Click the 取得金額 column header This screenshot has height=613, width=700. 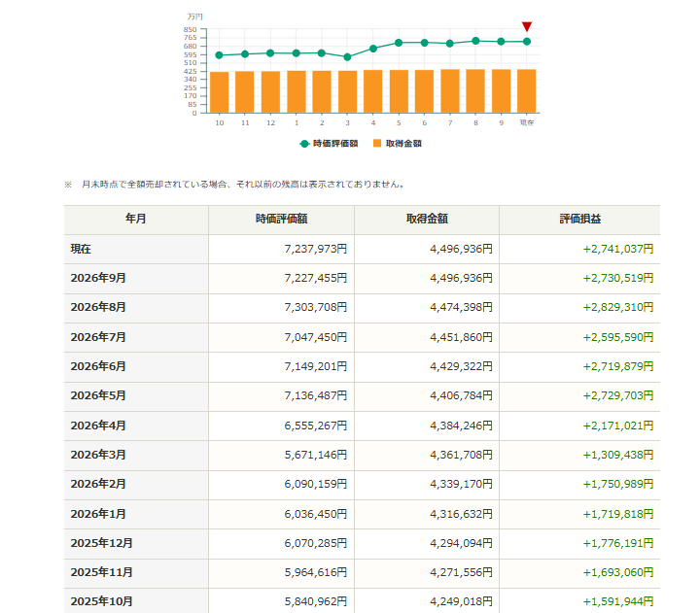(427, 219)
